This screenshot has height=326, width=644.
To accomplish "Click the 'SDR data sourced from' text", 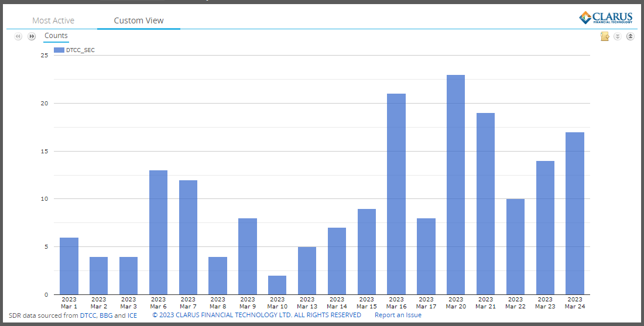I will (x=43, y=315).
